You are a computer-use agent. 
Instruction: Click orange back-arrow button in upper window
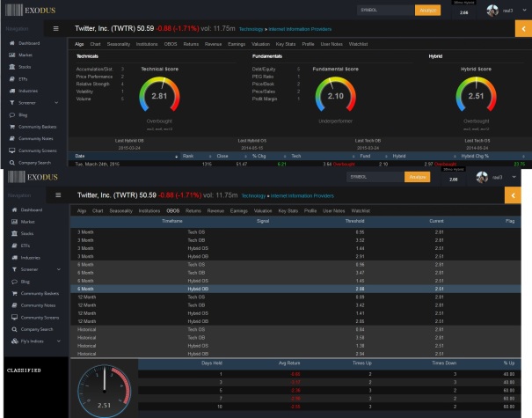pos(523,29)
